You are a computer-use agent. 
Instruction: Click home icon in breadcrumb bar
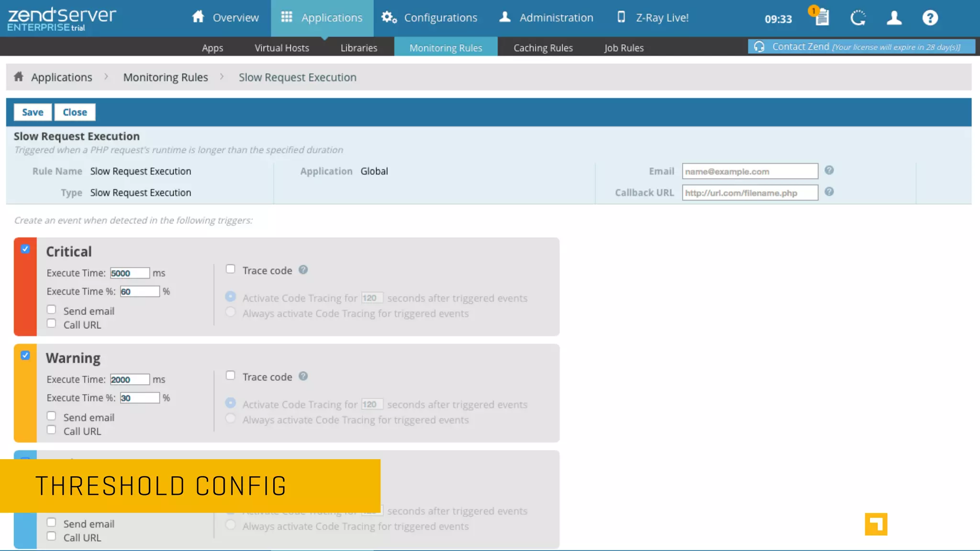19,77
